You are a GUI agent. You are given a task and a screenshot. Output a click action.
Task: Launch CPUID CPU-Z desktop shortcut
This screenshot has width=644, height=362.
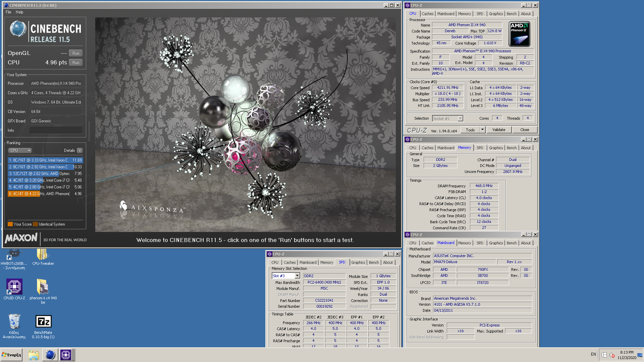point(14,289)
